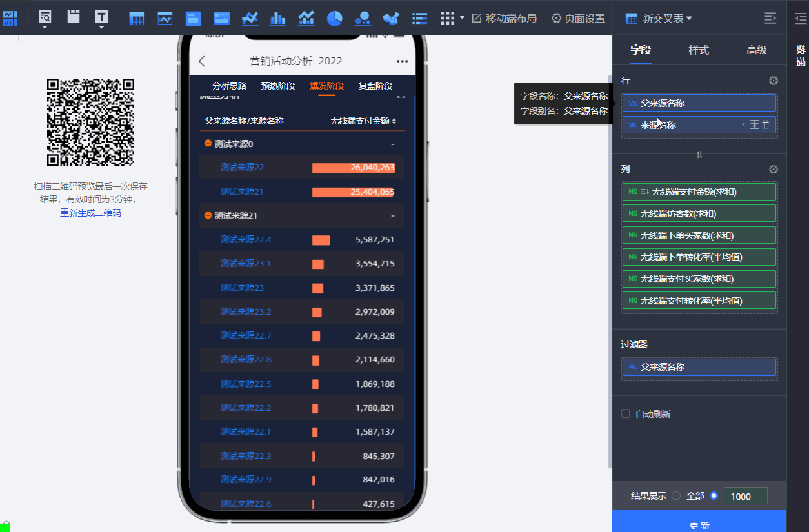Insert a pie chart from the toolbar

334,19
